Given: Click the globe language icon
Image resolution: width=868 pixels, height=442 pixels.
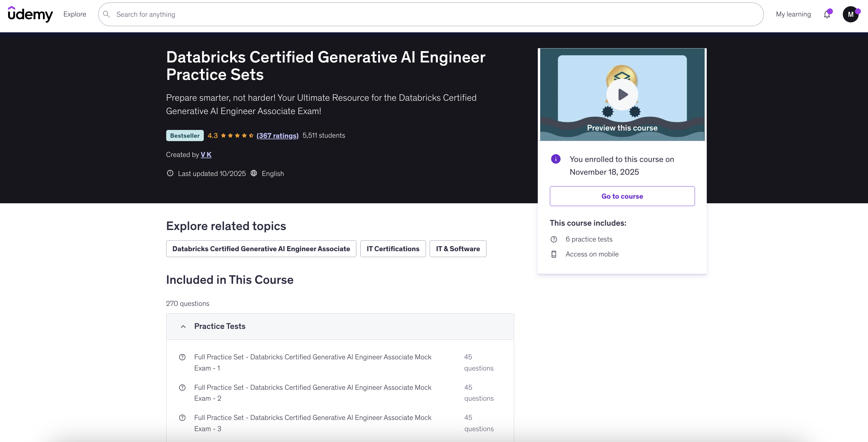Looking at the screenshot, I should 254,173.
